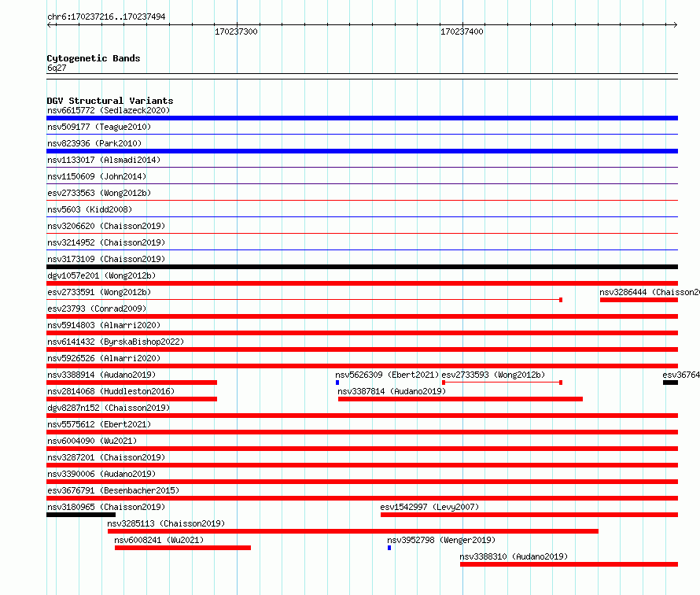
Task: Click dgv1057e201 (Wong2012b) label
Action: click(x=101, y=275)
